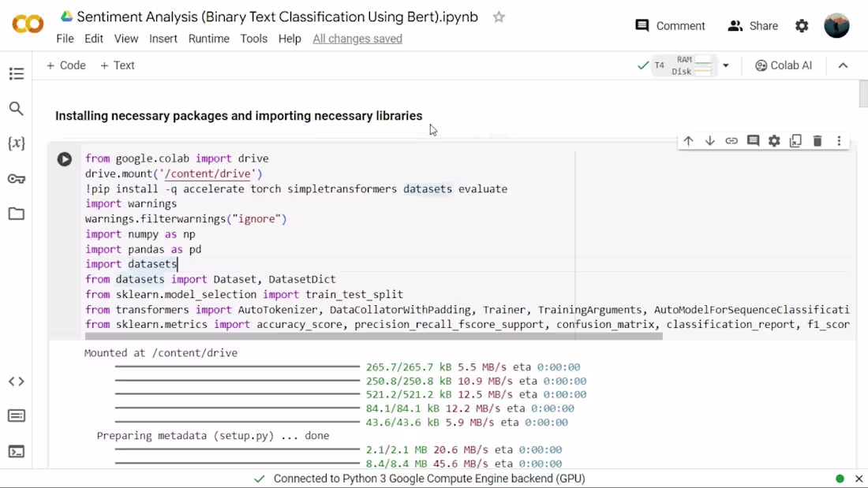Star the Sentiment Analysis notebook
Screen dimensions: 868x488
499,17
